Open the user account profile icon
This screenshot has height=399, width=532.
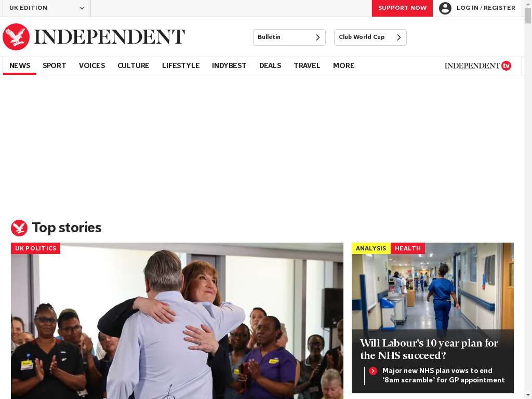[445, 8]
